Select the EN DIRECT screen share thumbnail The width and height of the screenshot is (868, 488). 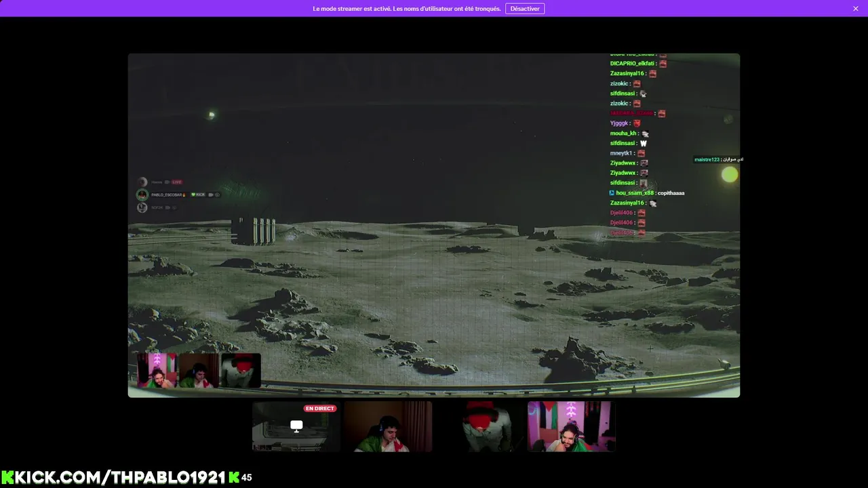tap(296, 426)
